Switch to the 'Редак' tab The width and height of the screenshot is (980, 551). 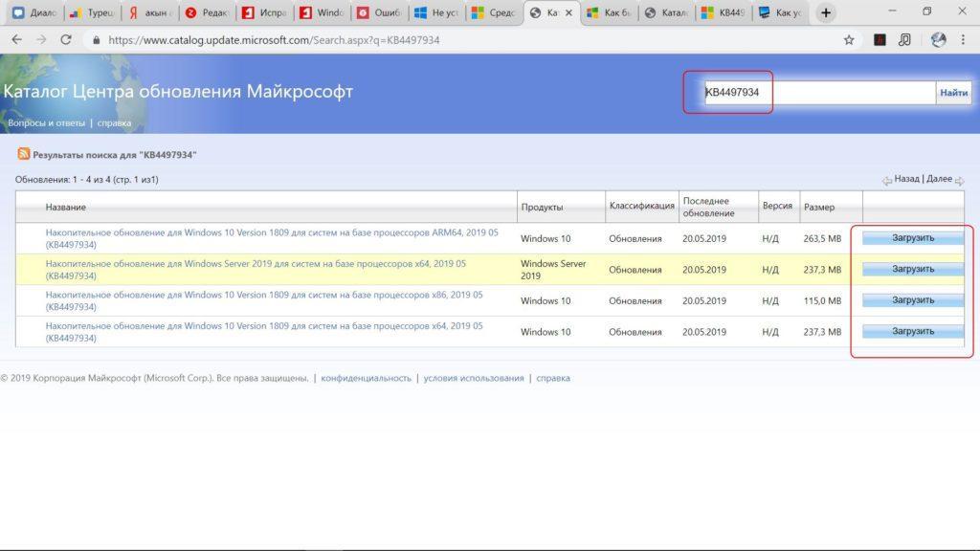(207, 12)
